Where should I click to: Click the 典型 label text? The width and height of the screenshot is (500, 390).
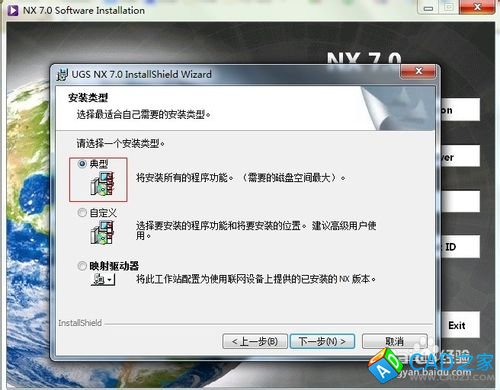click(x=99, y=164)
